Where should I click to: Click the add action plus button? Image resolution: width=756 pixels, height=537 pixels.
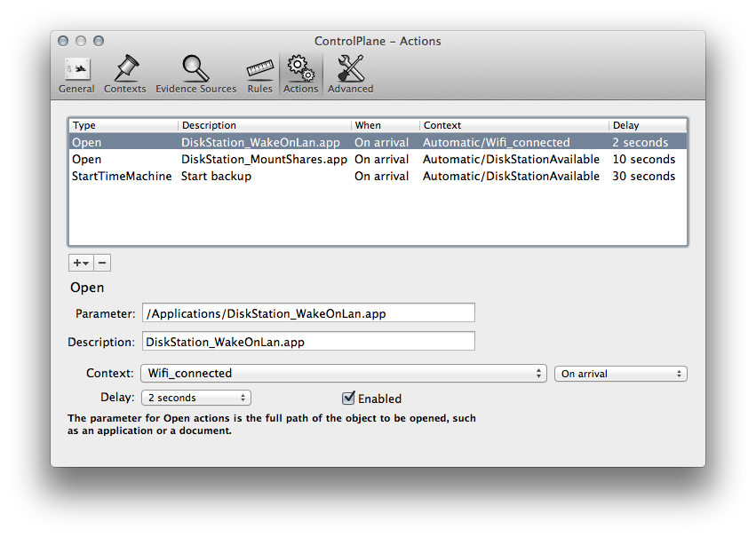point(81,263)
